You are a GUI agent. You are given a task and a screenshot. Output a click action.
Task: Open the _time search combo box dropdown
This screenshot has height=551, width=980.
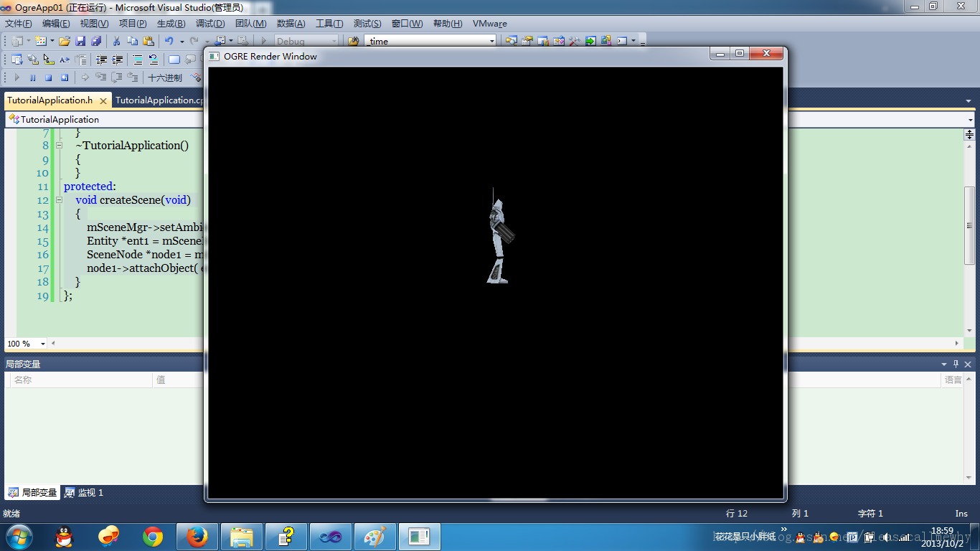tap(491, 41)
